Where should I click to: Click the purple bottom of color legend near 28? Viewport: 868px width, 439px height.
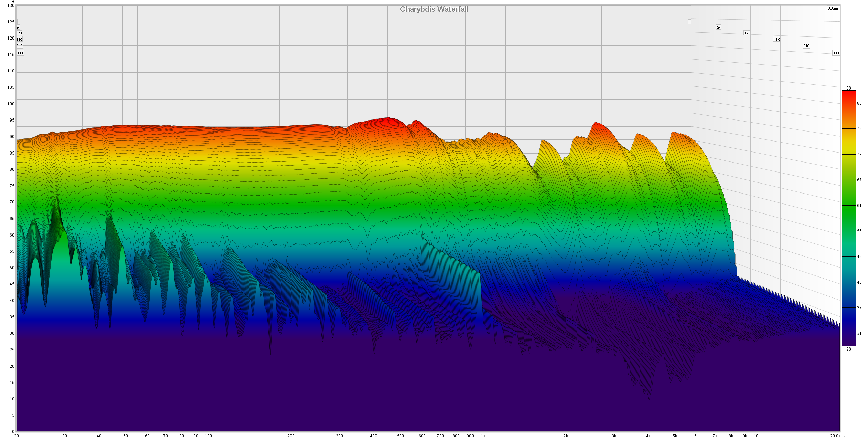click(x=849, y=343)
